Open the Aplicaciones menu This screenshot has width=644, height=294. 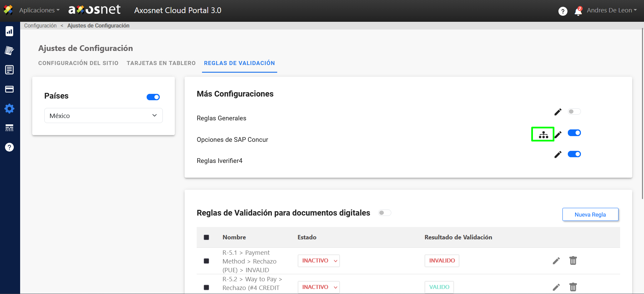(x=39, y=10)
